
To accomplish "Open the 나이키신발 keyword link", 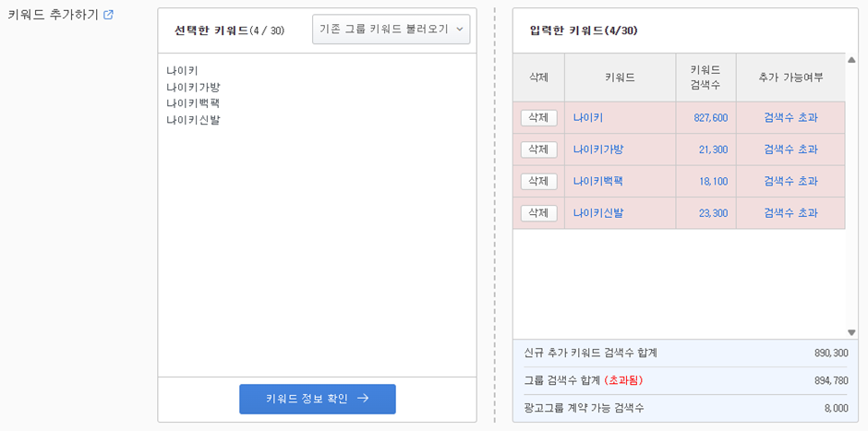I will coord(598,213).
